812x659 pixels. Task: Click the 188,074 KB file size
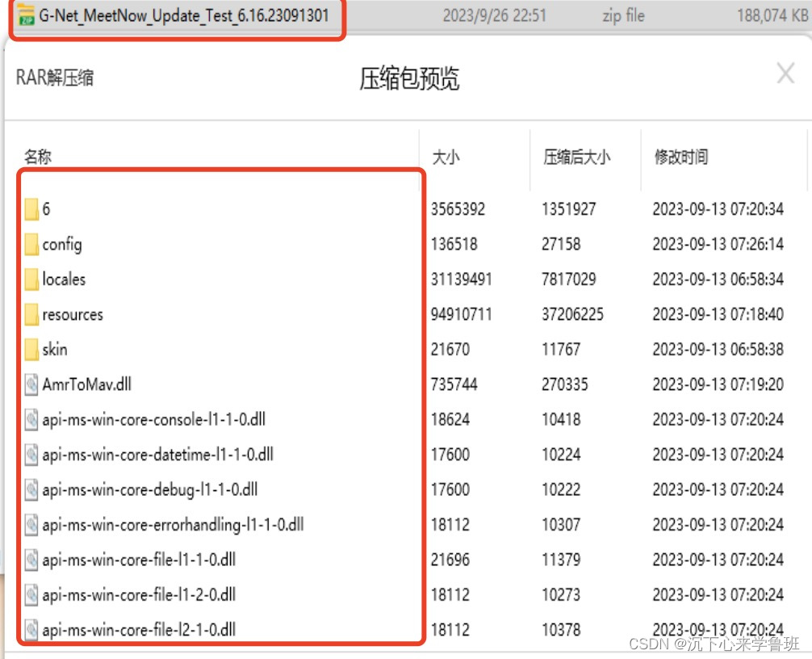point(772,15)
